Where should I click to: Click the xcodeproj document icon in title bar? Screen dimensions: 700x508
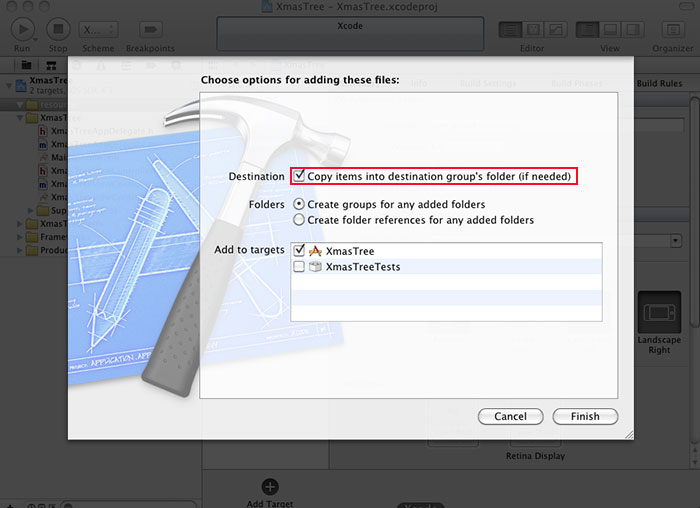(x=267, y=6)
